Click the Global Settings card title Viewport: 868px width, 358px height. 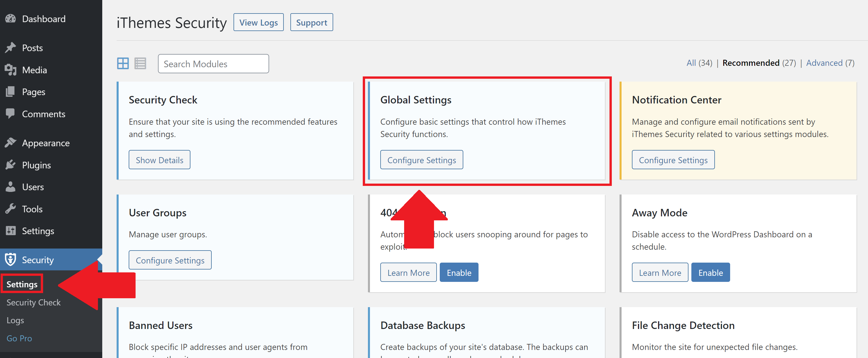[415, 100]
